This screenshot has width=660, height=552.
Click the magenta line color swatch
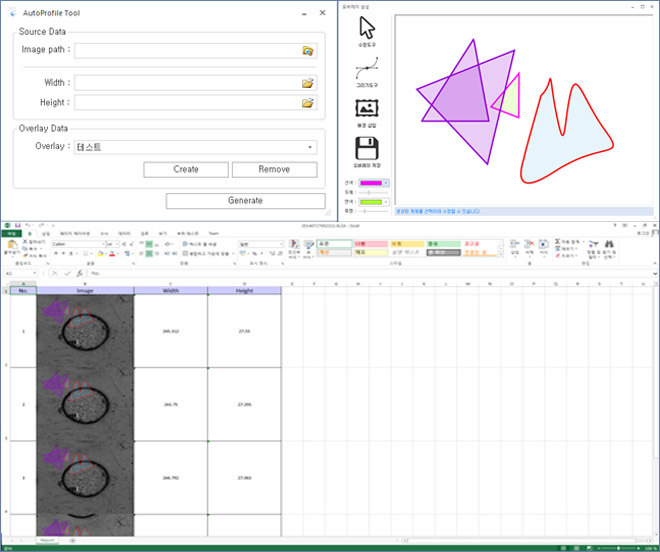tap(371, 183)
